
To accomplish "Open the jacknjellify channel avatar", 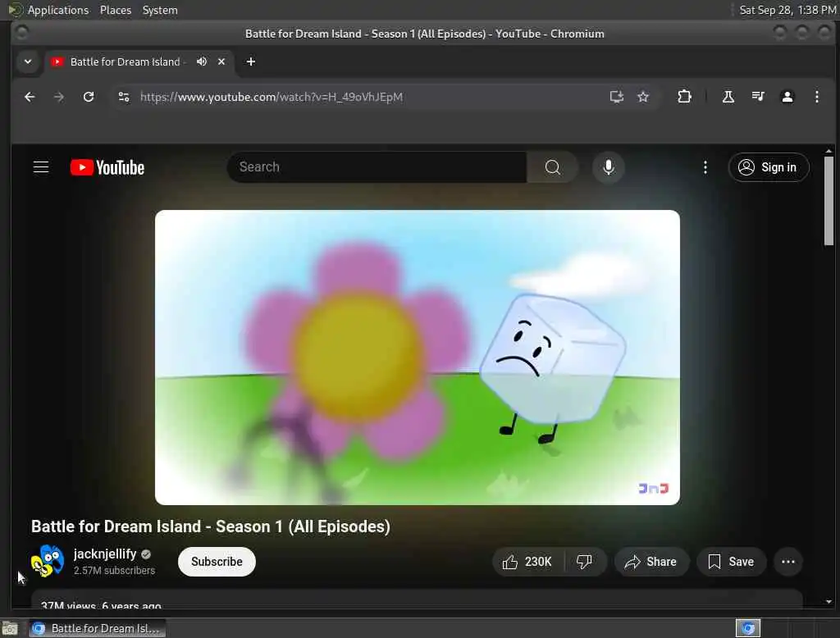I will pyautogui.click(x=47, y=561).
